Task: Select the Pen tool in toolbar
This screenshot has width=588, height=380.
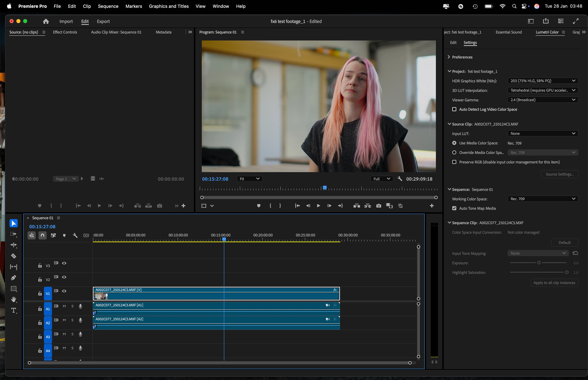Action: [14, 278]
